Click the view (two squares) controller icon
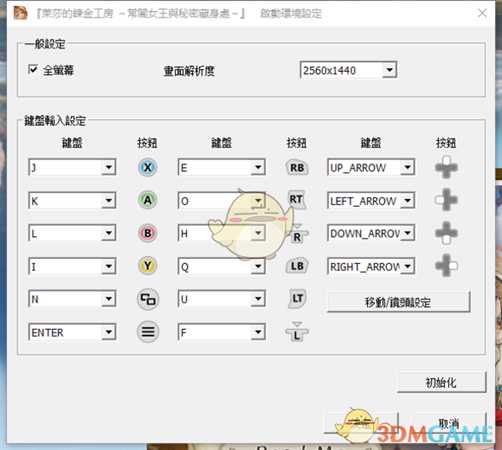The height and width of the screenshot is (450, 502). 148,299
